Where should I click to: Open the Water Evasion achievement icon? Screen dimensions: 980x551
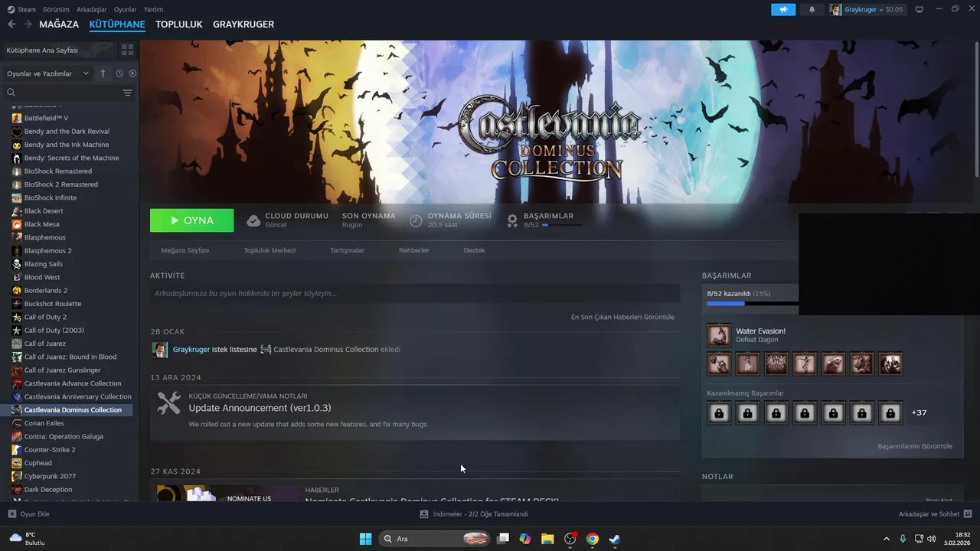point(718,335)
